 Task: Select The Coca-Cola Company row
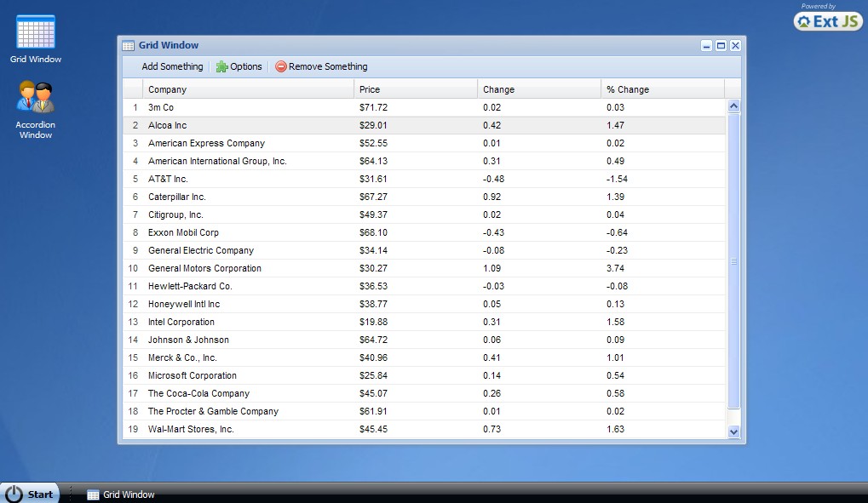424,393
